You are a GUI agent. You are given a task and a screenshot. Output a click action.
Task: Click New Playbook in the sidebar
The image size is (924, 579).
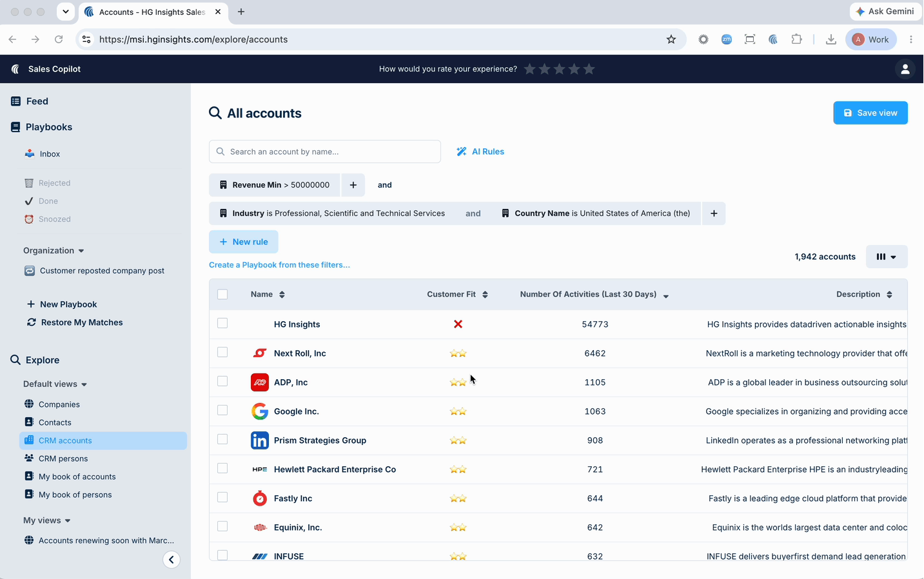pos(62,304)
